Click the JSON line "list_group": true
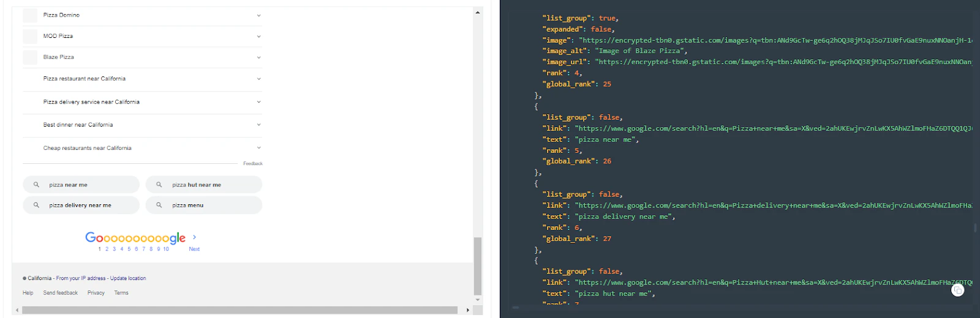Screen dimensions: 980x318 coord(580,18)
